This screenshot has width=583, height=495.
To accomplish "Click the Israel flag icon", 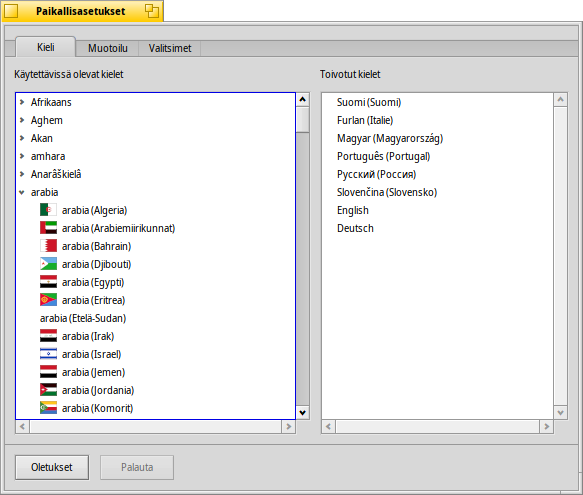I will [48, 354].
